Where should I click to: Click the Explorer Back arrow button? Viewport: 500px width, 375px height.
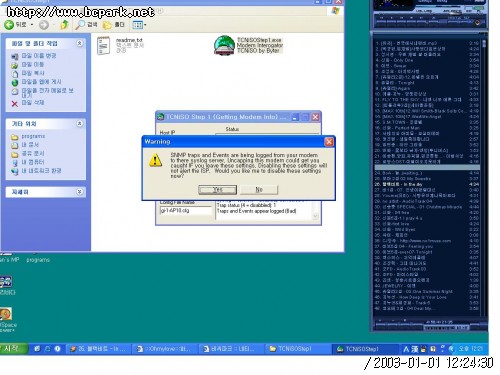(x=9, y=25)
